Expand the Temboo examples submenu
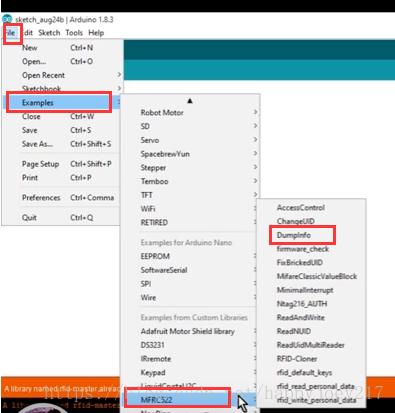 coord(190,181)
